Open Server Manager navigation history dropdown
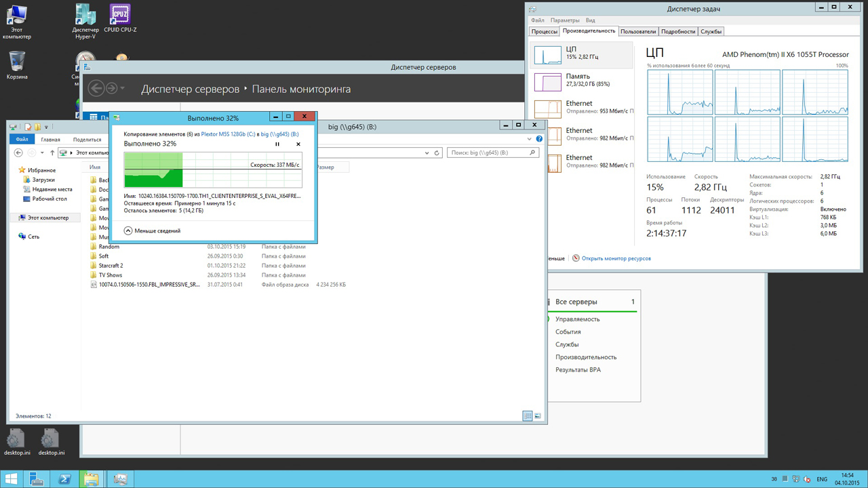 (x=122, y=88)
